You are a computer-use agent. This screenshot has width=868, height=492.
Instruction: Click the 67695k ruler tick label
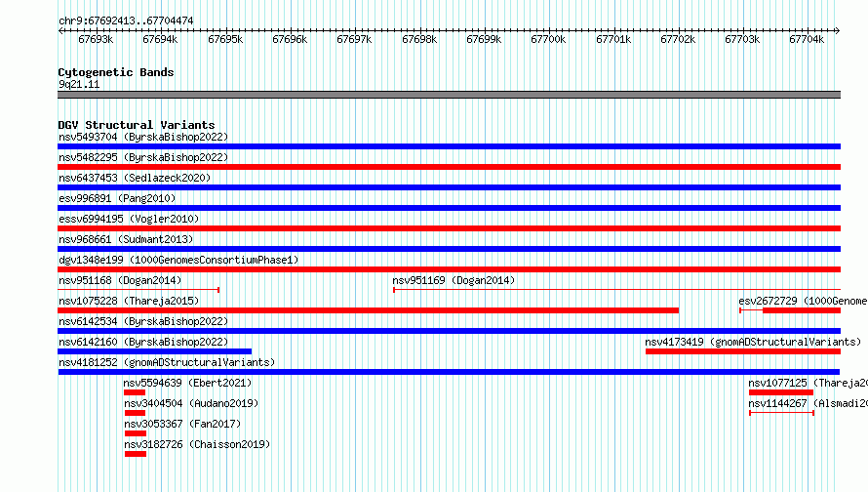[x=225, y=39]
